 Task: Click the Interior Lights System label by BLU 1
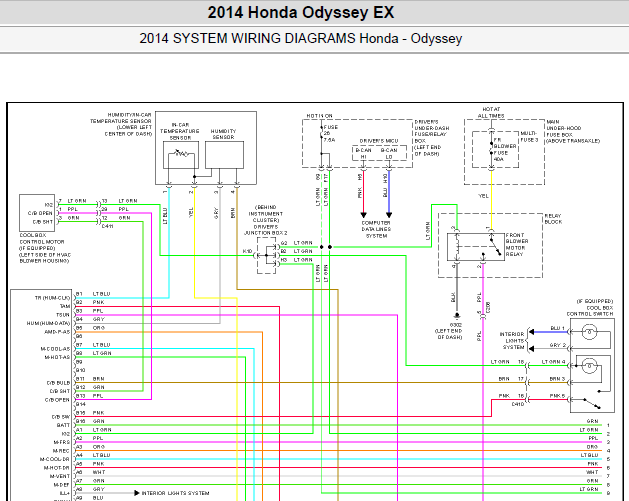(x=511, y=340)
